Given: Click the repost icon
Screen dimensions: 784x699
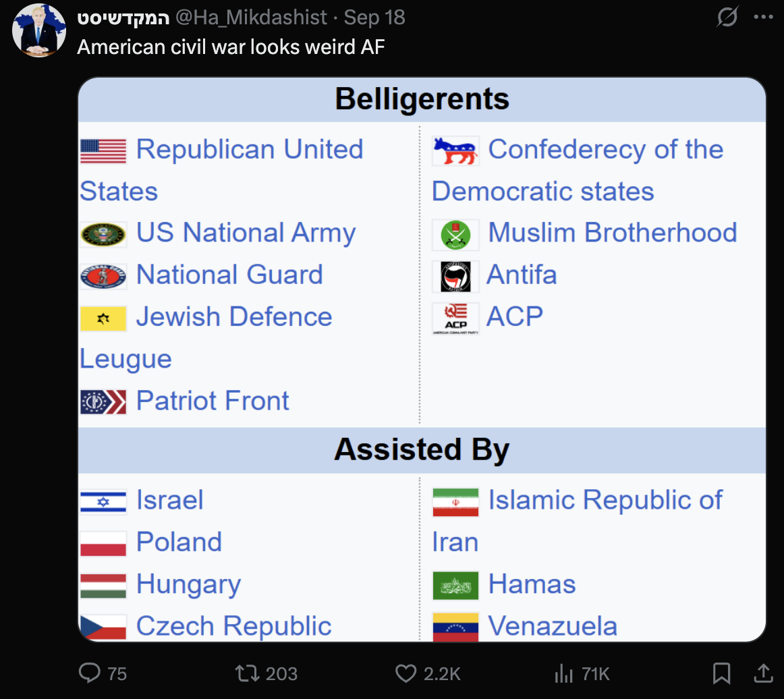Looking at the screenshot, I should 248,673.
